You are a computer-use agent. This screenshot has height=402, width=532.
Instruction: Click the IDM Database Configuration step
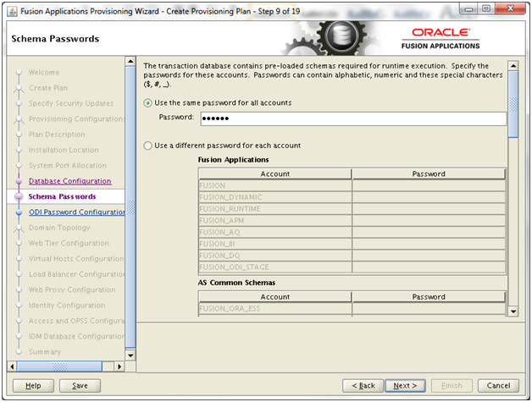click(77, 337)
